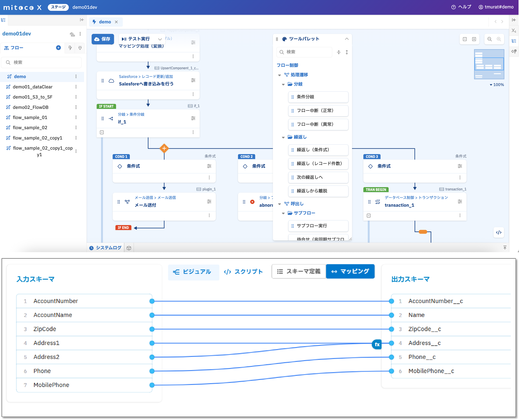Open the demo01dev kebab menu

click(x=80, y=34)
